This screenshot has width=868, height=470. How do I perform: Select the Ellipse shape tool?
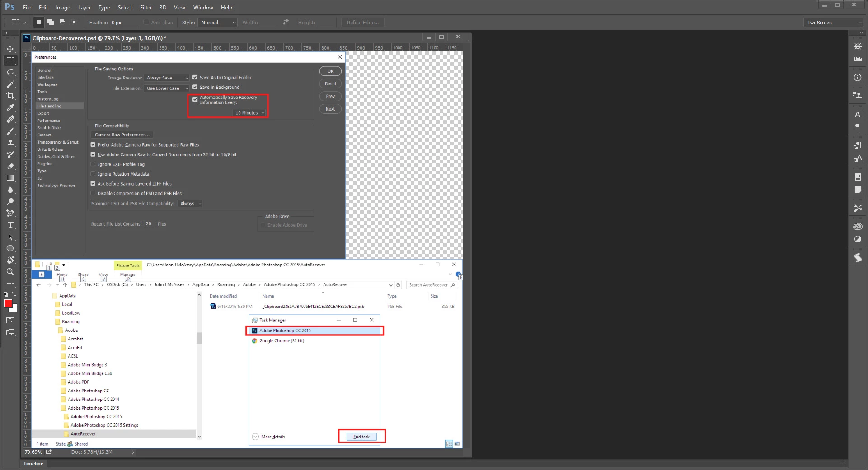(x=10, y=248)
